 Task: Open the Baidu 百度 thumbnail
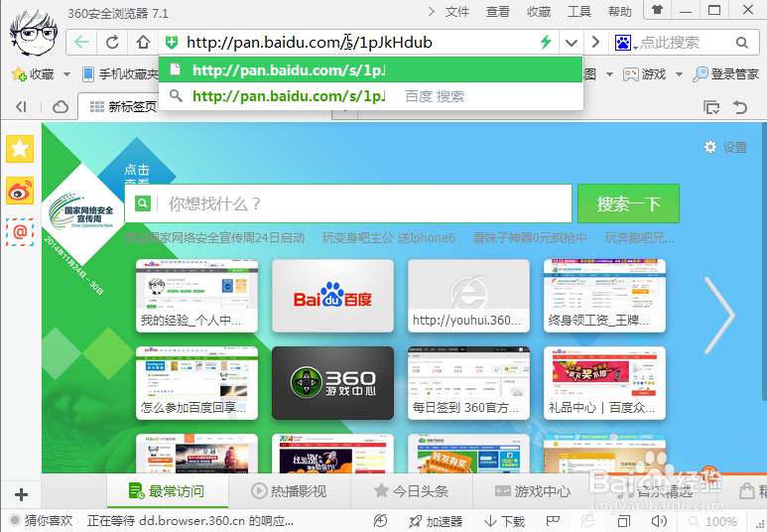(x=333, y=296)
